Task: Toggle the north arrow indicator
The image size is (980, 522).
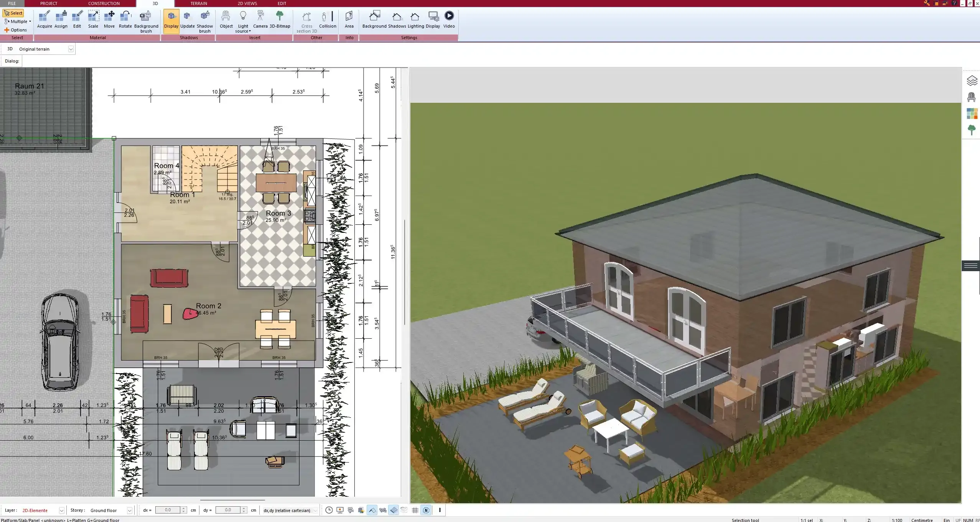Action: tap(426, 510)
